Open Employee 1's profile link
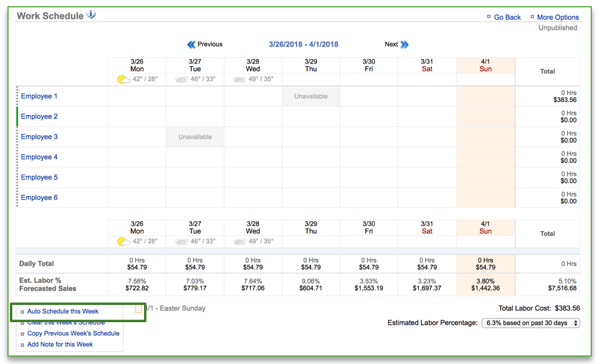The image size is (603, 364). [39, 97]
